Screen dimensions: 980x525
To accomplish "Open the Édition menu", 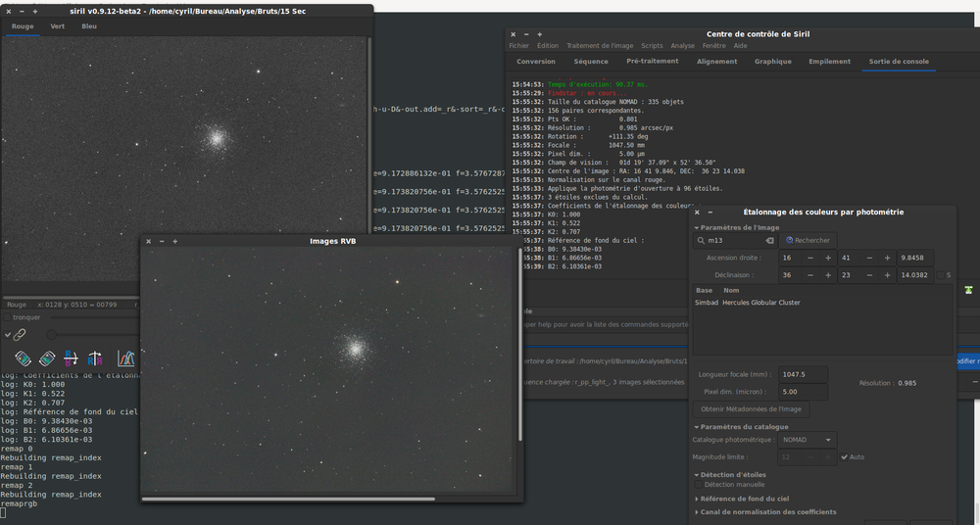I will (x=548, y=46).
